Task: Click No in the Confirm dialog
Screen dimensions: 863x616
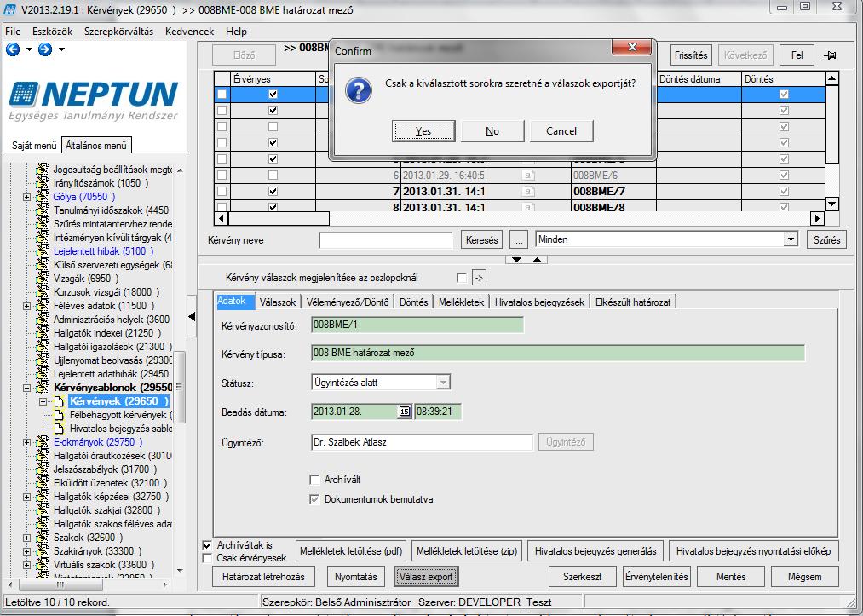Action: pyautogui.click(x=492, y=131)
